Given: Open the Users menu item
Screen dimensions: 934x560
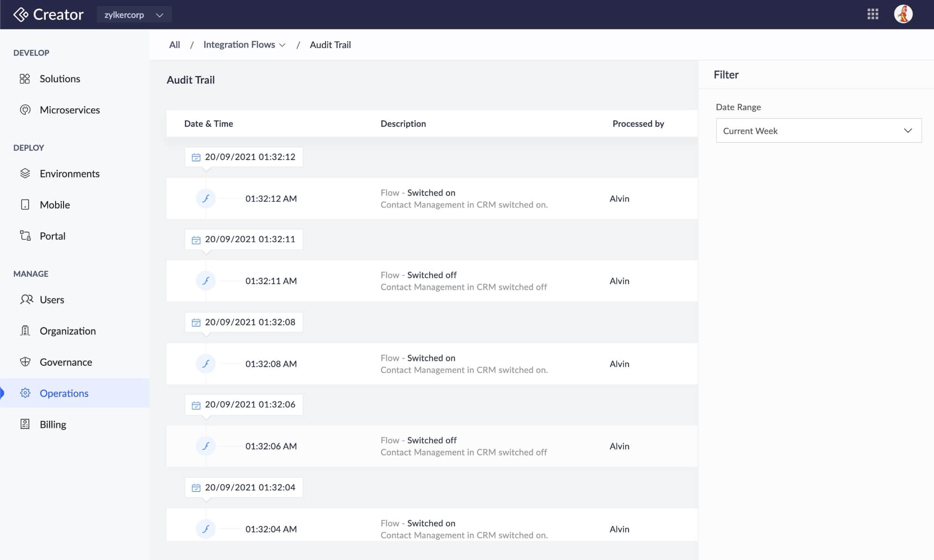Looking at the screenshot, I should [52, 300].
